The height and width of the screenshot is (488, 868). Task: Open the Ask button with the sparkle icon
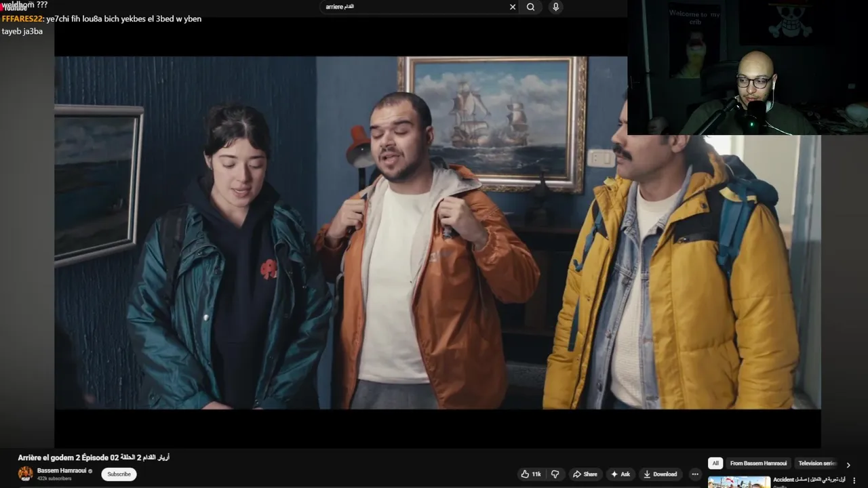(620, 474)
